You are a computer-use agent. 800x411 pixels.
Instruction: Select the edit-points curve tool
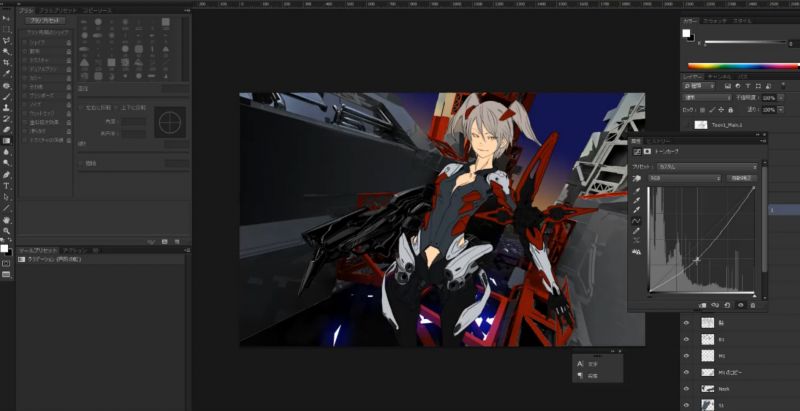637,221
